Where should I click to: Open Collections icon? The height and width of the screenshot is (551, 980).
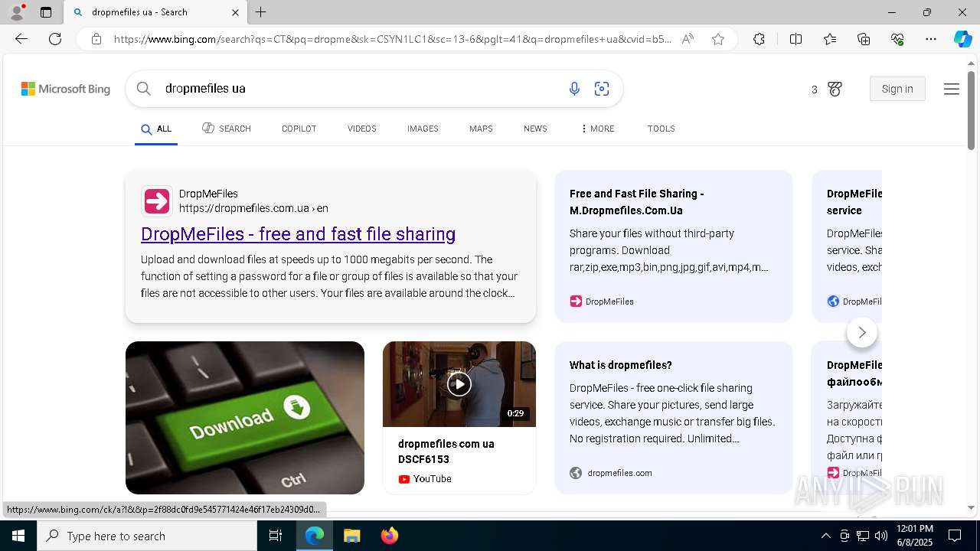[864, 39]
